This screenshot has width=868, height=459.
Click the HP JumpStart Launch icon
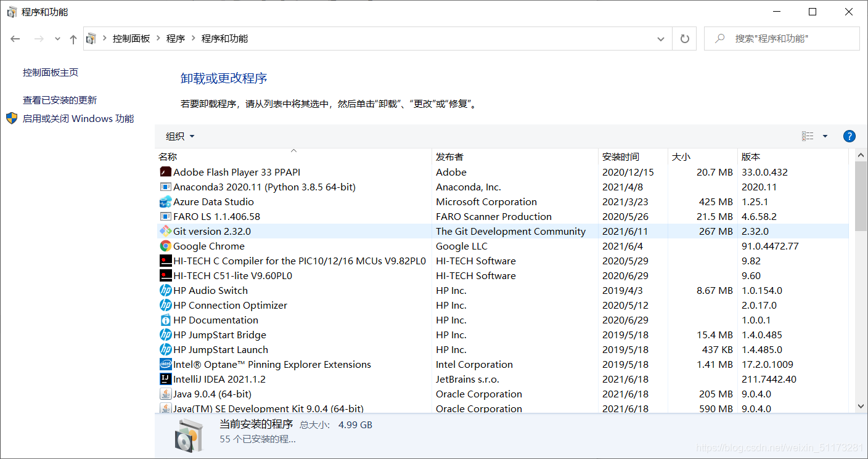165,349
